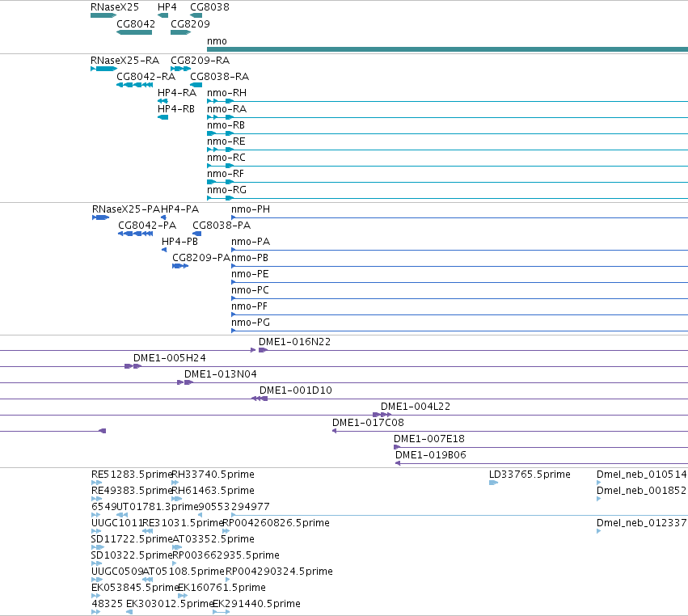This screenshot has width=688, height=616.
Task: Click the RNaseX25-PA protein label
Action: point(126,209)
